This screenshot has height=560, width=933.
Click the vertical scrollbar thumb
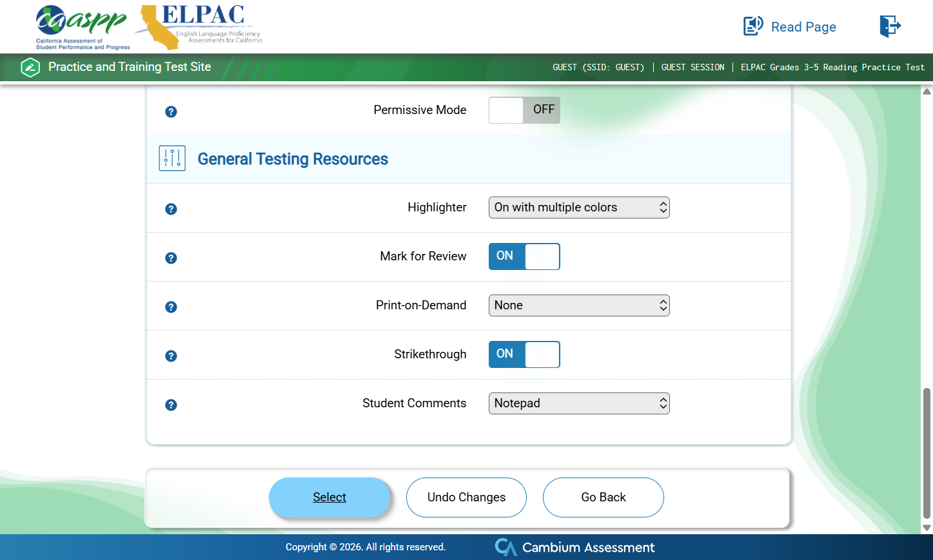point(927,453)
